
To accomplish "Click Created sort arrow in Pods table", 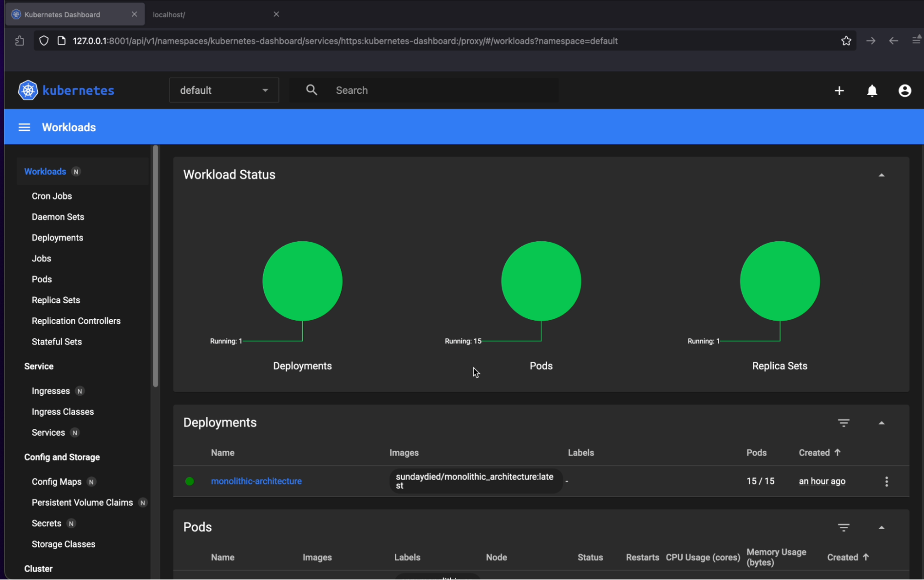I will click(866, 557).
